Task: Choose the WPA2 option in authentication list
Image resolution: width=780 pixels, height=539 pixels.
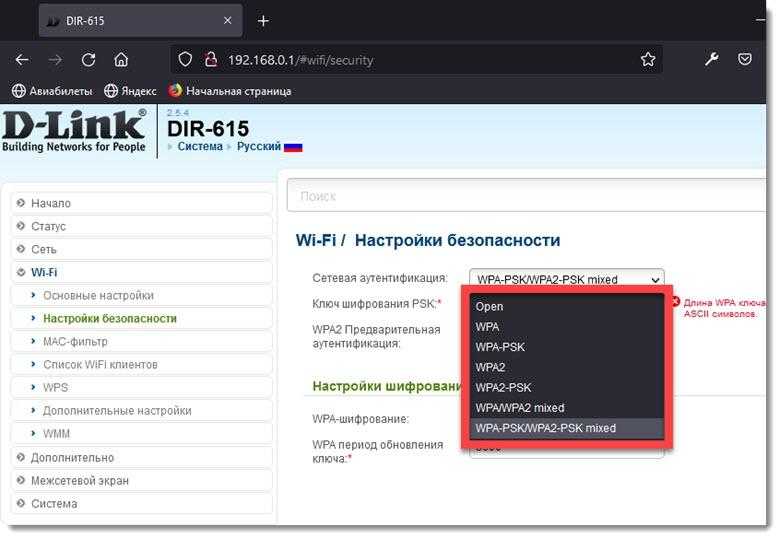Action: point(567,367)
